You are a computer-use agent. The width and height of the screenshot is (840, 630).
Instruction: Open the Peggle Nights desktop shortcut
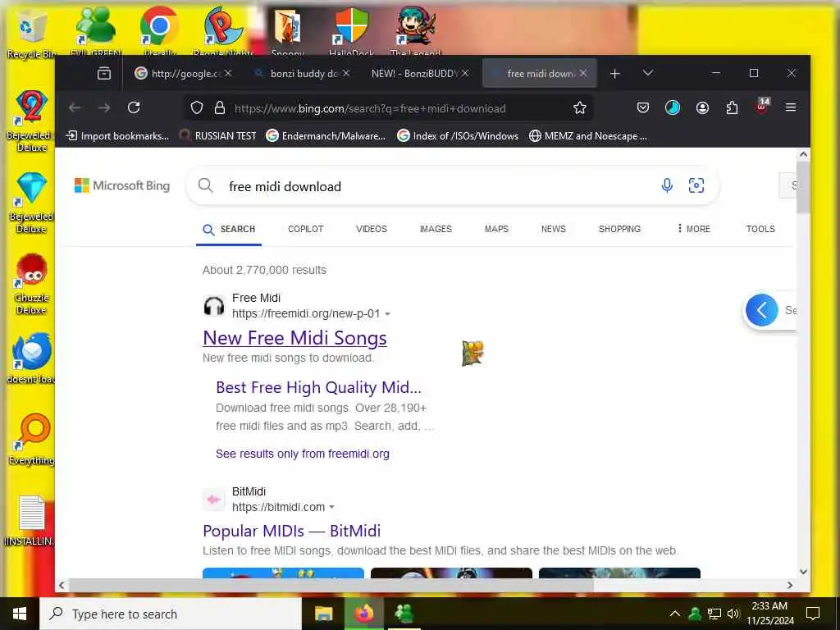tap(223, 30)
